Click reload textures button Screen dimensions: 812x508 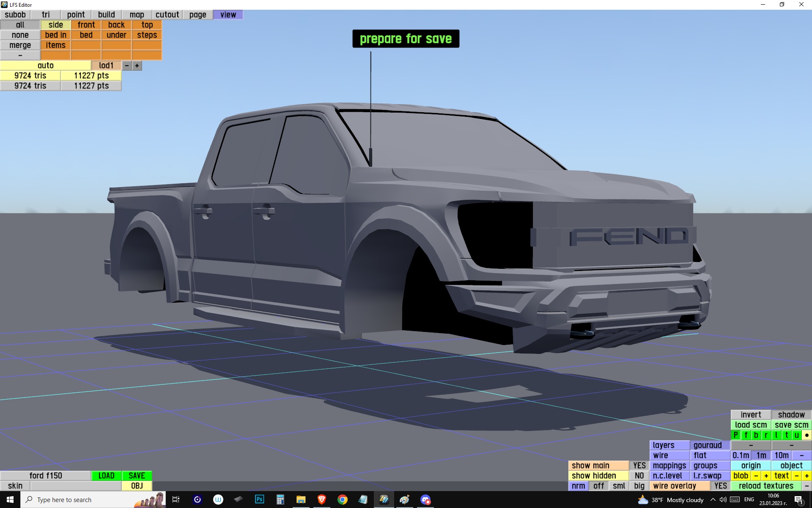pyautogui.click(x=766, y=486)
